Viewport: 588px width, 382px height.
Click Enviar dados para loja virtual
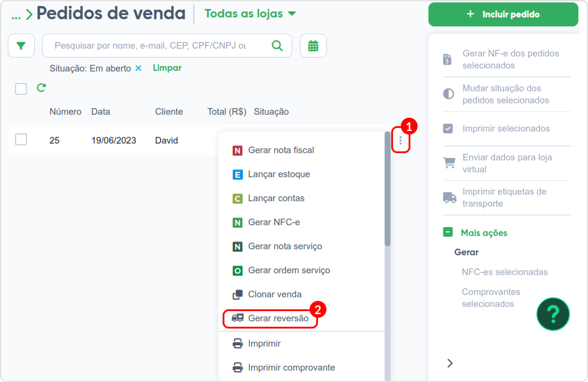[x=507, y=163]
